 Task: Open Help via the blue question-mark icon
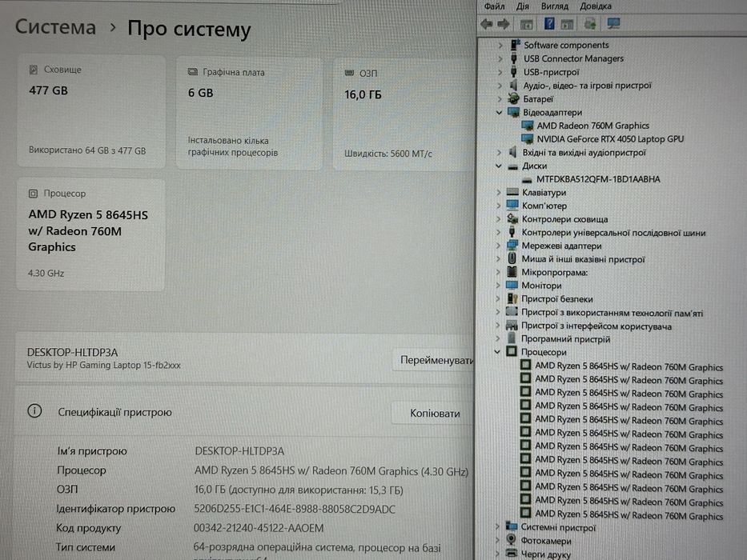pos(548,23)
